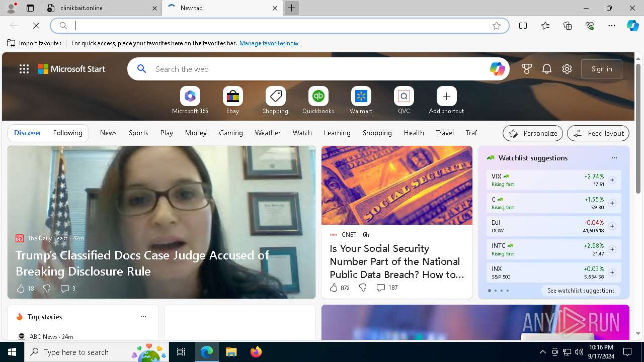Open comments on the Social Security article

386,288
